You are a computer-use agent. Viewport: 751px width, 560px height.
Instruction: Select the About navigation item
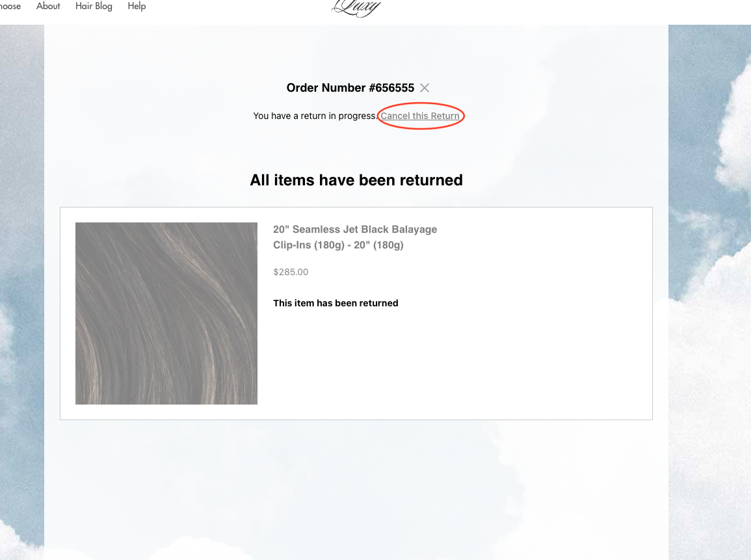click(x=48, y=6)
